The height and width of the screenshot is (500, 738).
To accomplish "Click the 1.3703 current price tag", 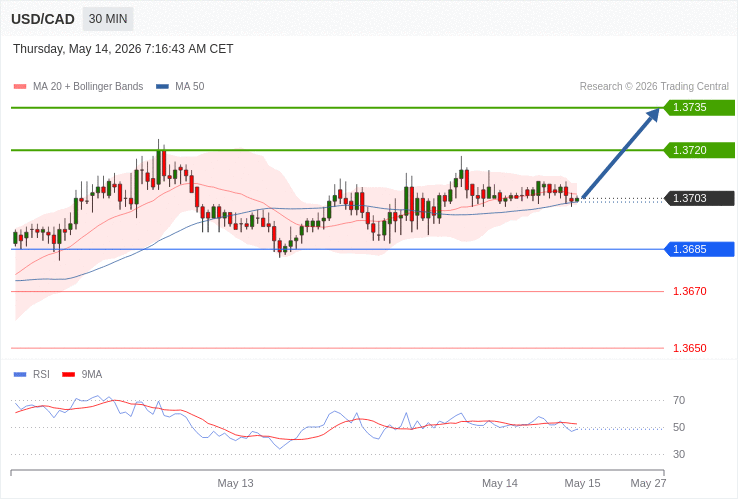I will (699, 198).
